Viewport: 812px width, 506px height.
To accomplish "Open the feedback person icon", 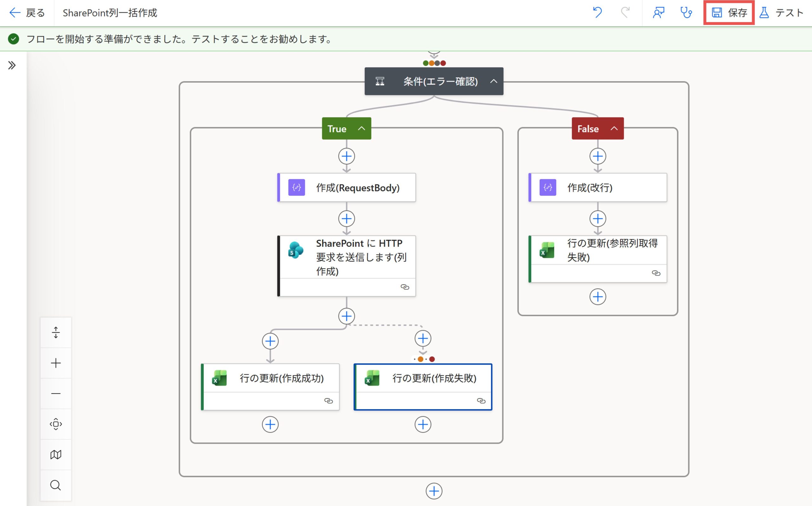I will click(658, 13).
